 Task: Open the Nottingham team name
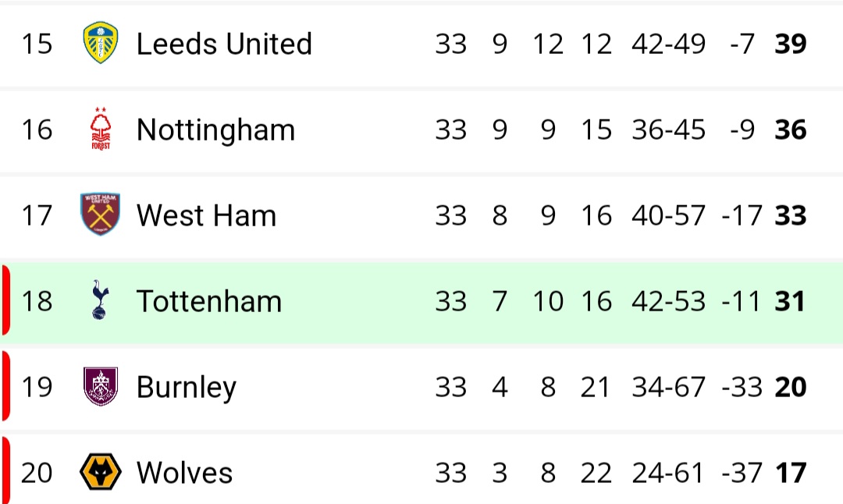pos(215,130)
